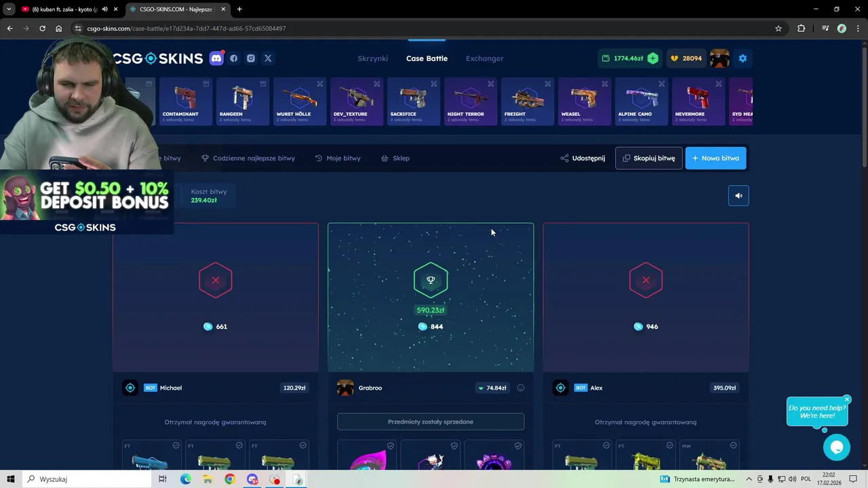Open Sklep section
Image resolution: width=868 pixels, height=488 pixels.
395,158
